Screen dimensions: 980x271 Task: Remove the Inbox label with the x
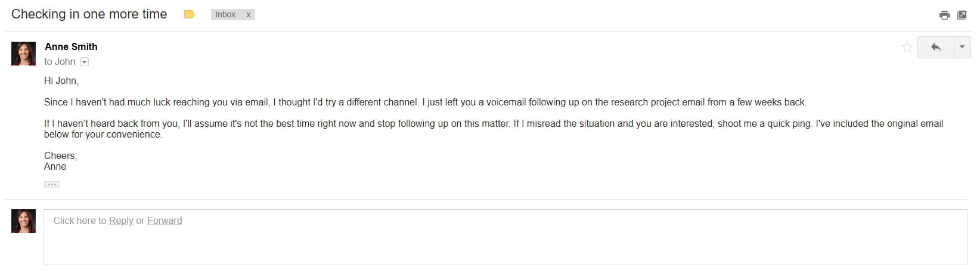point(248,14)
